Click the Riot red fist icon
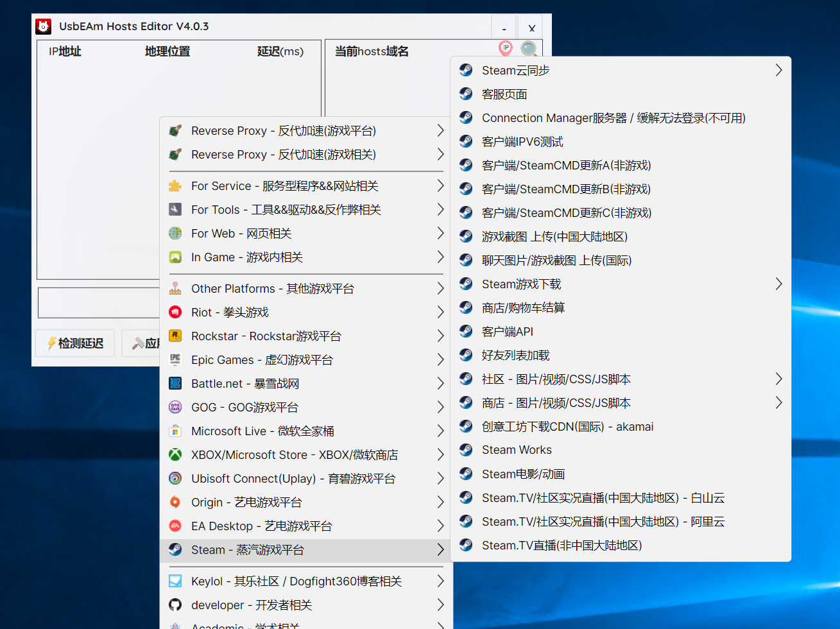The width and height of the screenshot is (840, 629). [175, 312]
